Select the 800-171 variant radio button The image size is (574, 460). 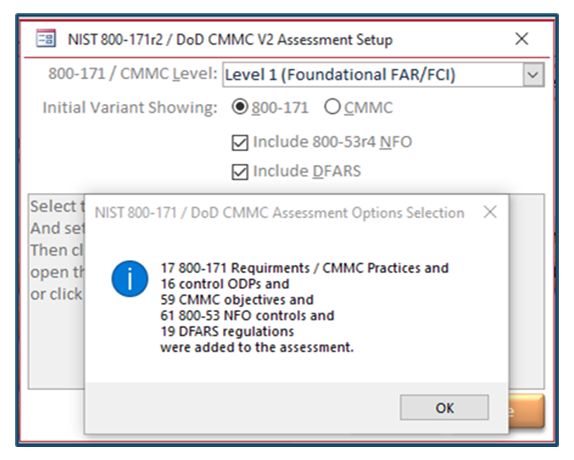pos(240,106)
